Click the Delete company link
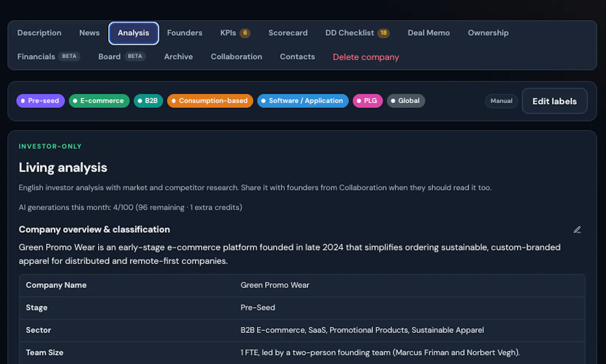606x364 pixels. (x=366, y=57)
